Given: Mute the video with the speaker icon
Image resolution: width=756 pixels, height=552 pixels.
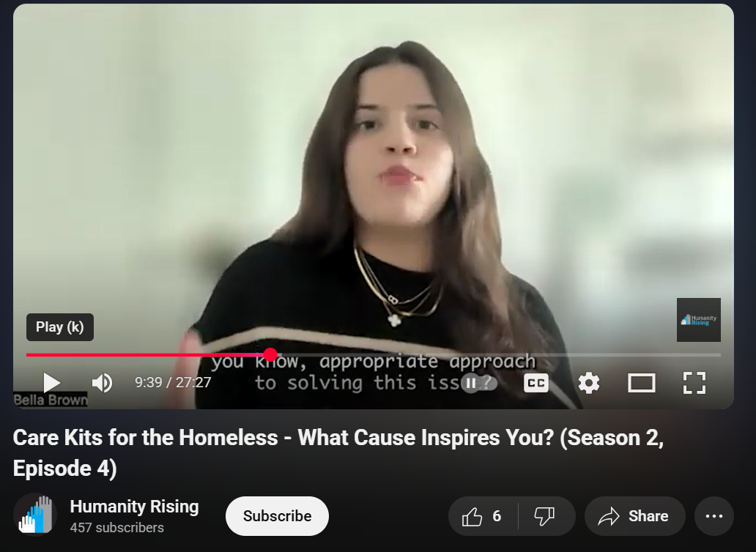Looking at the screenshot, I should pyautogui.click(x=103, y=383).
